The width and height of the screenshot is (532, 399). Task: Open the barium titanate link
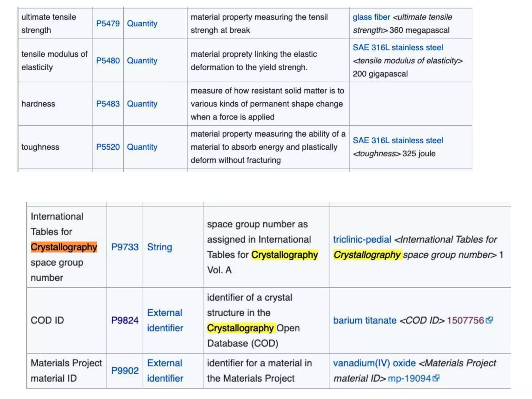(364, 320)
